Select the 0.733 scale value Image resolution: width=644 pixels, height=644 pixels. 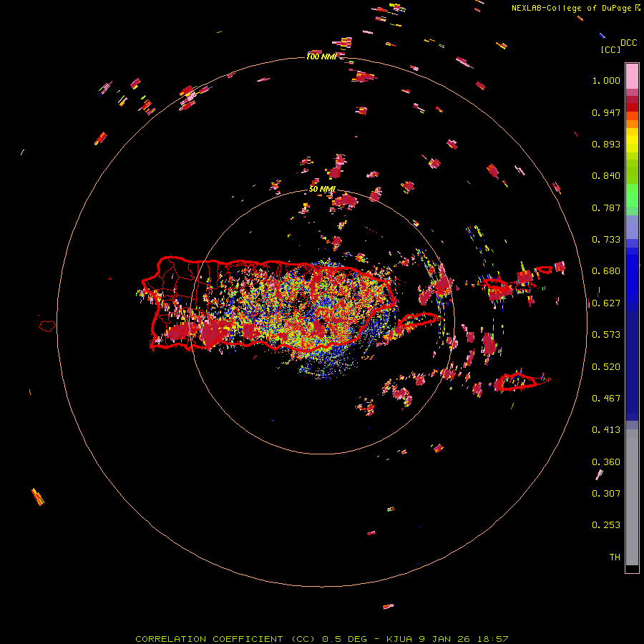click(606, 240)
